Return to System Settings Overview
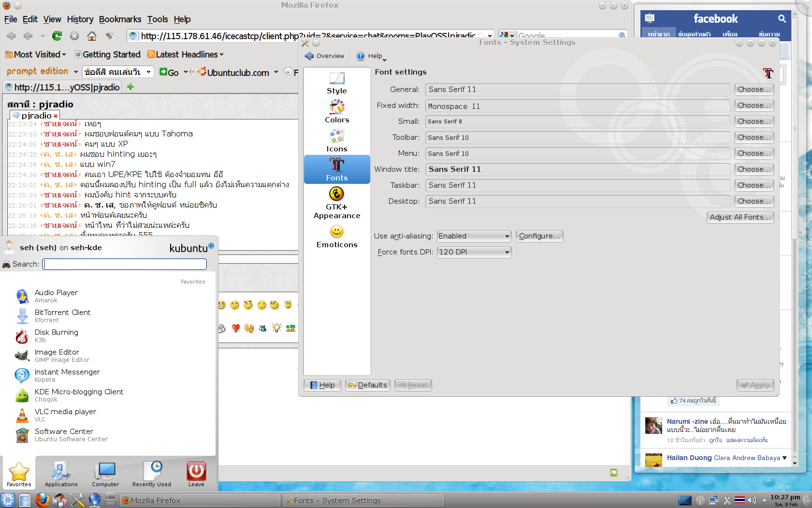The height and width of the screenshot is (508, 812). point(325,56)
